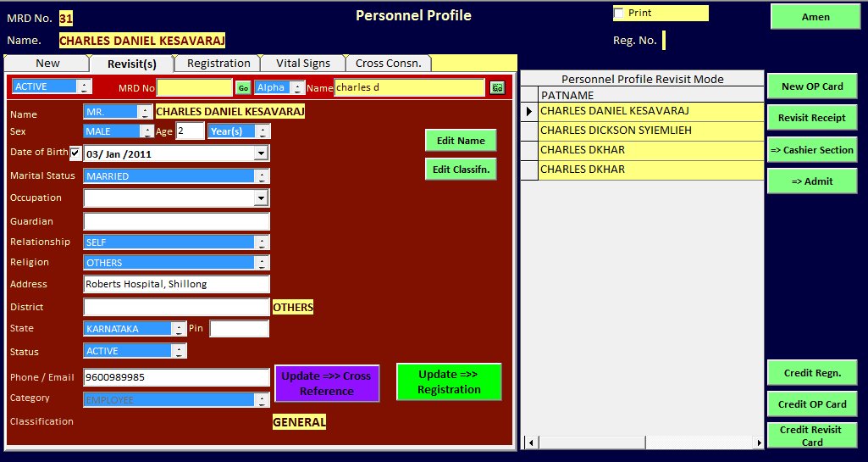Expand the Occupation dropdown list
Viewport: 868px width, 462px height.
pyautogui.click(x=262, y=198)
